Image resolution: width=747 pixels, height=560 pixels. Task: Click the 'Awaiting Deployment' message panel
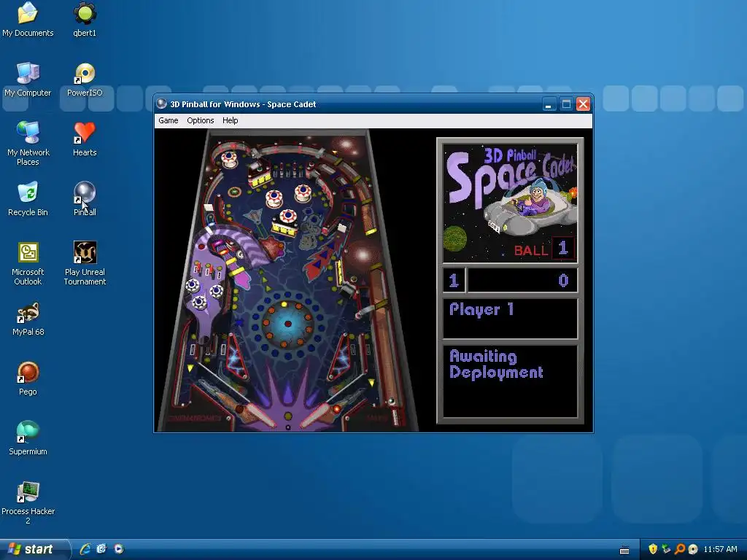pos(510,381)
